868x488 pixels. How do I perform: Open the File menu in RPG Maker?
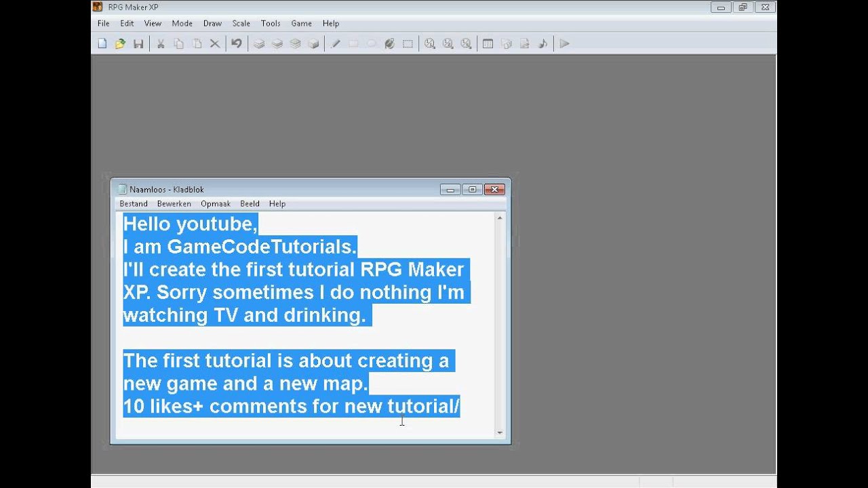103,23
